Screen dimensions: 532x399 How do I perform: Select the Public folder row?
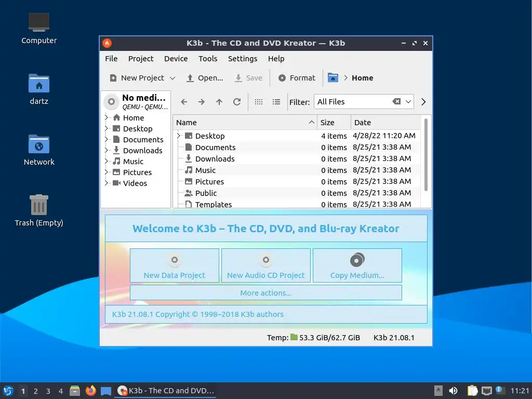pos(297,193)
